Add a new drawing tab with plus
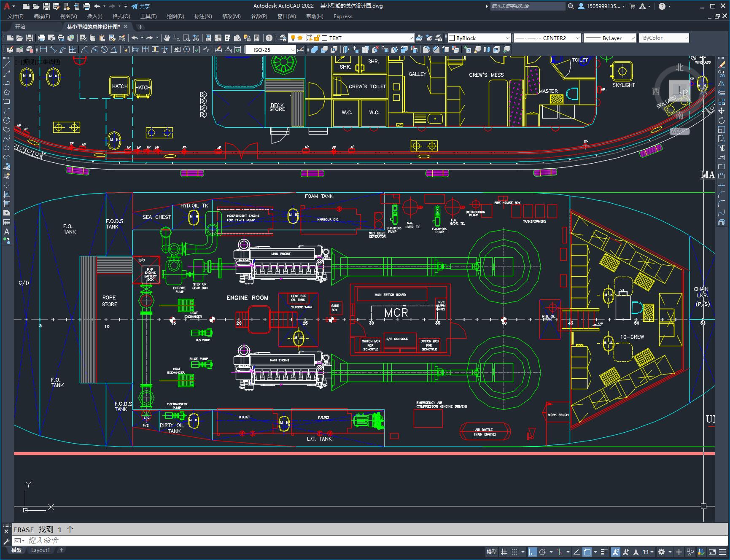 point(140,27)
